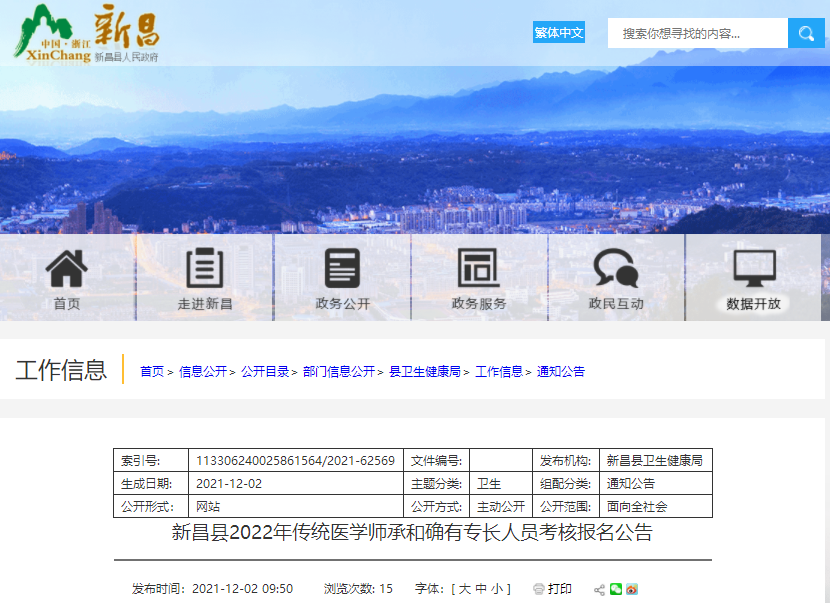This screenshot has width=830, height=603.
Task: Share article via Weibo icon
Action: 632,589
